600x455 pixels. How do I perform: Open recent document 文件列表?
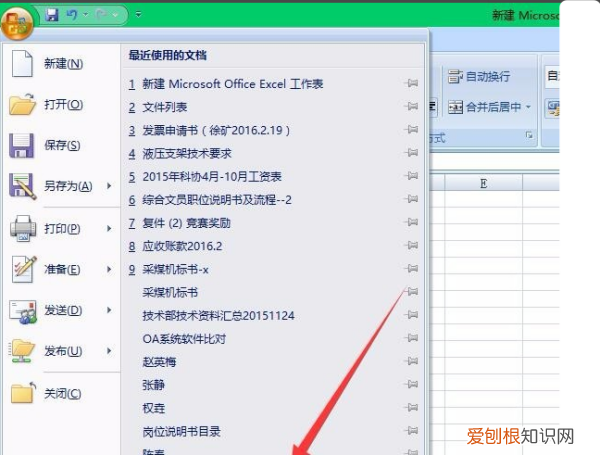click(x=165, y=107)
